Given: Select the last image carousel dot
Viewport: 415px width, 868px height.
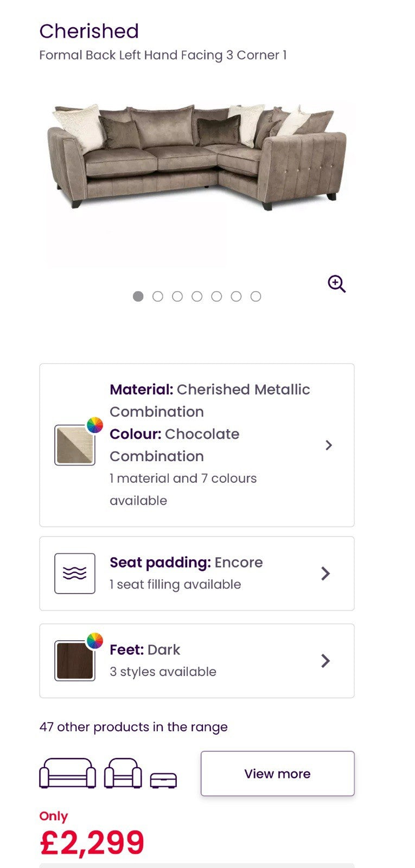Looking at the screenshot, I should pos(256,296).
